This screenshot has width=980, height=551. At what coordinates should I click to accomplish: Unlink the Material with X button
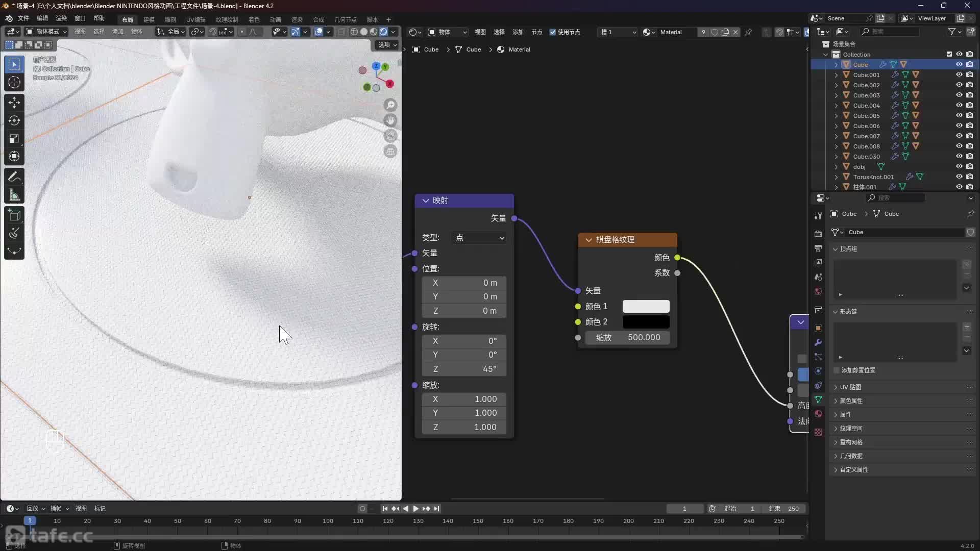(736, 32)
